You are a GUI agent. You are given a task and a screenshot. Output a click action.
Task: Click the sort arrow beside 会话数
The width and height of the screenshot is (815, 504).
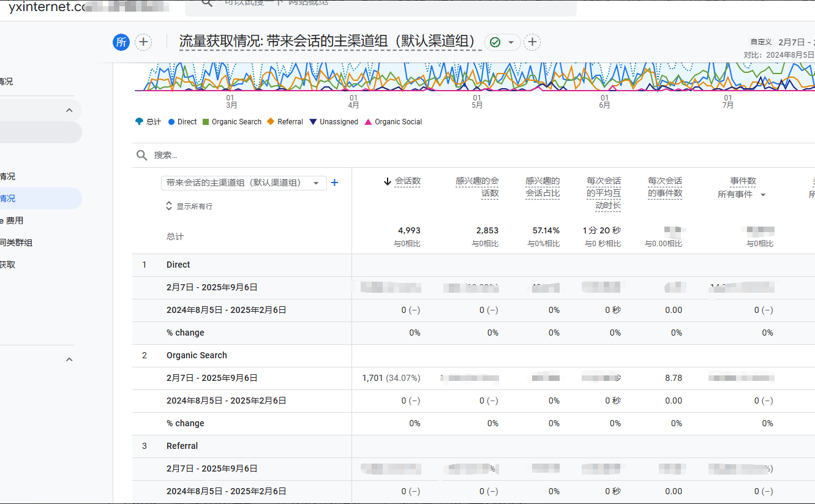point(387,181)
